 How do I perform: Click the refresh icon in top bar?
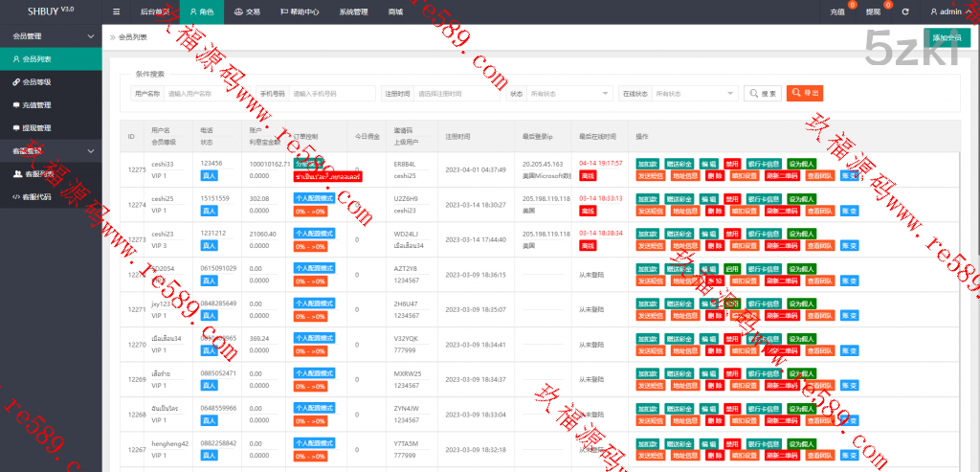[905, 11]
